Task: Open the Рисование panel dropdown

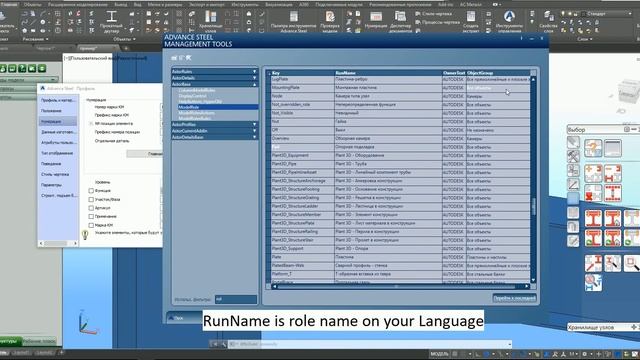Action: [36, 39]
